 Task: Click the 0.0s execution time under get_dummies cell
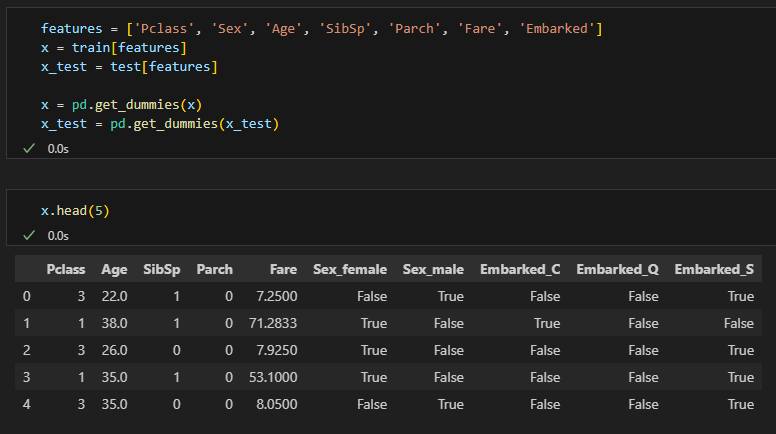coord(58,149)
